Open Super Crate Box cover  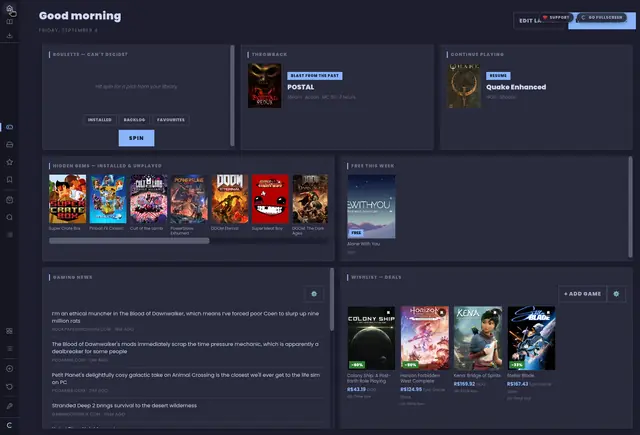tap(67, 199)
